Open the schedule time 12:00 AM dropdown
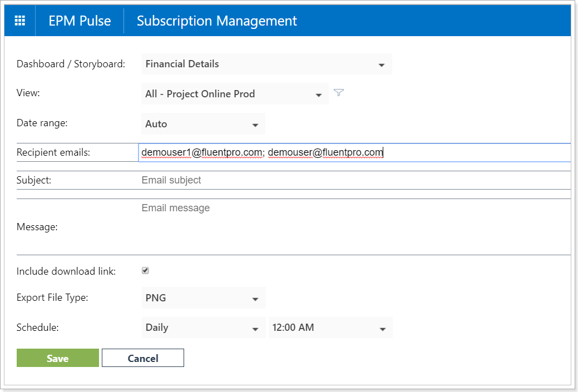578x392 pixels. [x=330, y=328]
